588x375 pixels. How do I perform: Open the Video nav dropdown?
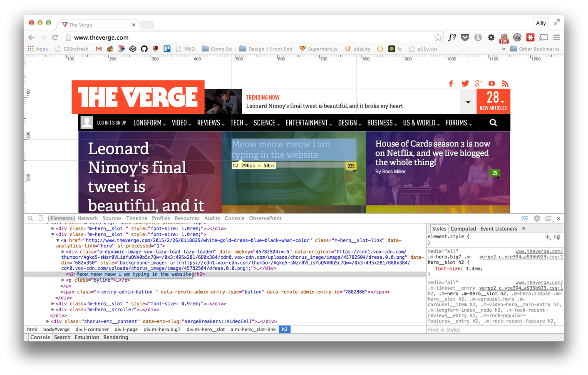pos(181,123)
